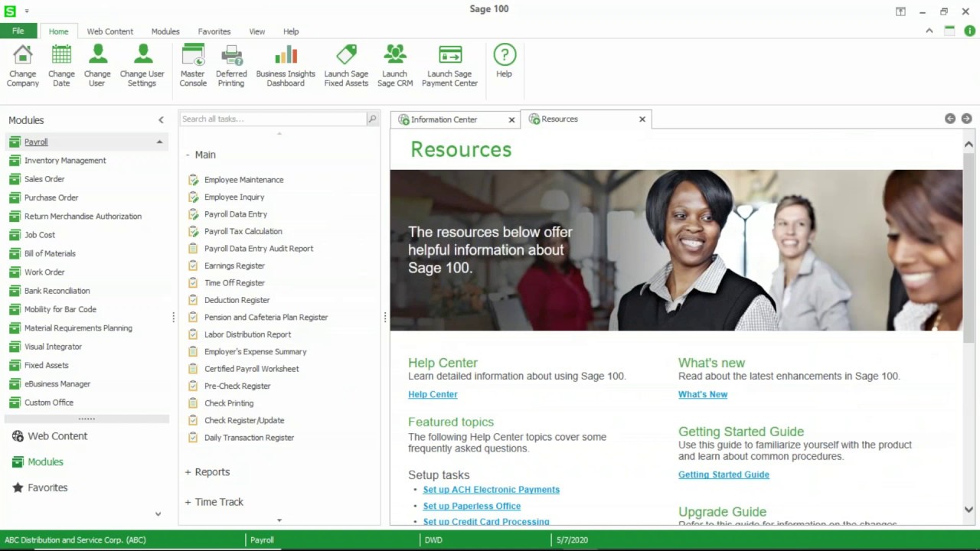980x551 pixels.
Task: Open Payroll Data Entry task
Action: tap(236, 214)
